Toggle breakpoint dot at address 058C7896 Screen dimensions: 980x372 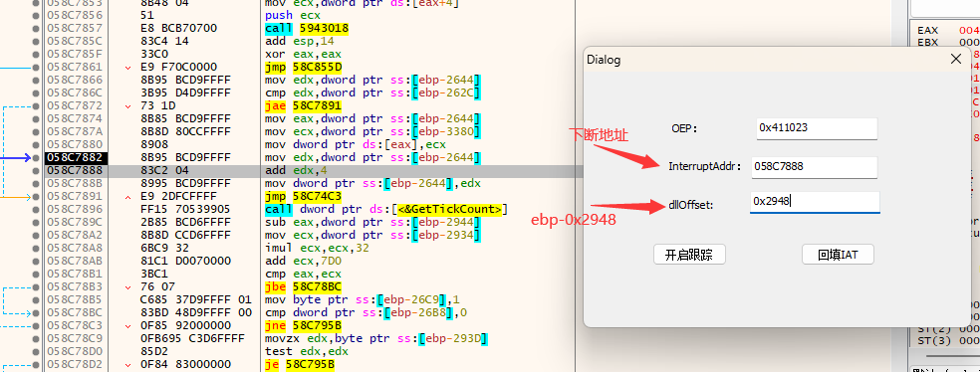39,209
